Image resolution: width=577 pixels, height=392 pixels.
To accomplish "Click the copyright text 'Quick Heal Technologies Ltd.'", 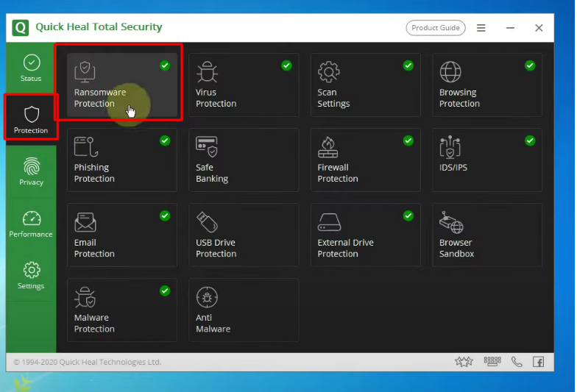I will pos(110,362).
